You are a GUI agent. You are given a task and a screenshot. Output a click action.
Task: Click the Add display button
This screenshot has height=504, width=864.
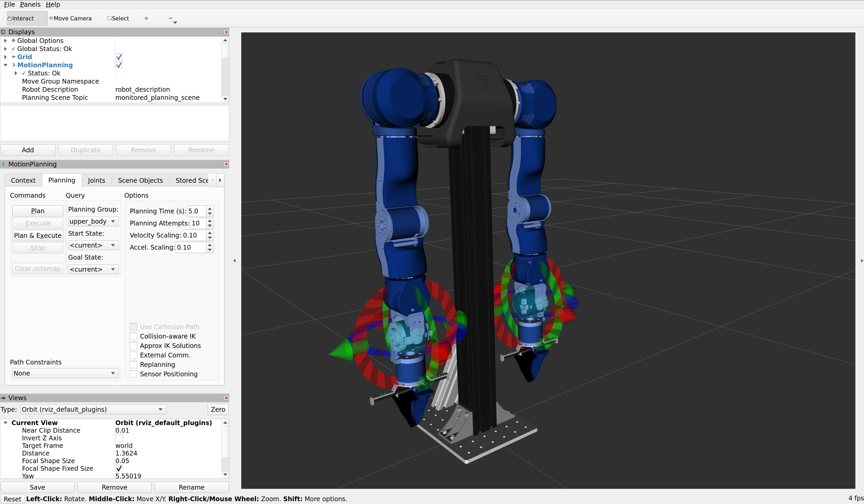pos(28,150)
